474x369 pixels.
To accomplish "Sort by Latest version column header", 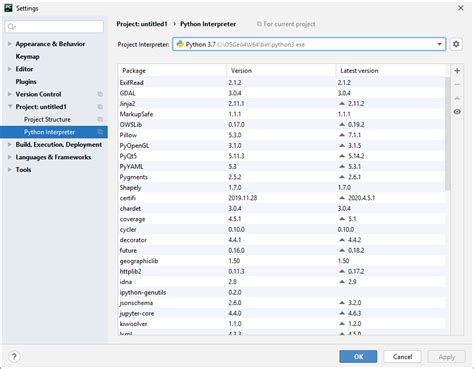I will [x=390, y=71].
